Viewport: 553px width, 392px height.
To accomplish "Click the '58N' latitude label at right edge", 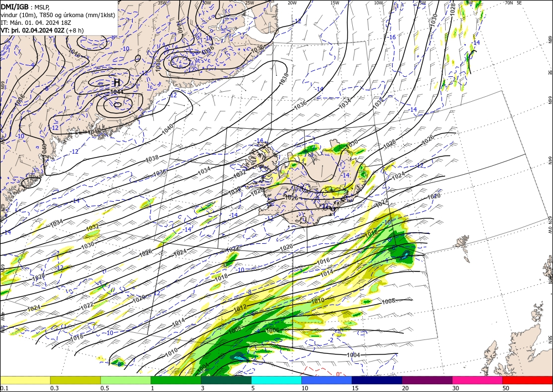I will (550, 339).
